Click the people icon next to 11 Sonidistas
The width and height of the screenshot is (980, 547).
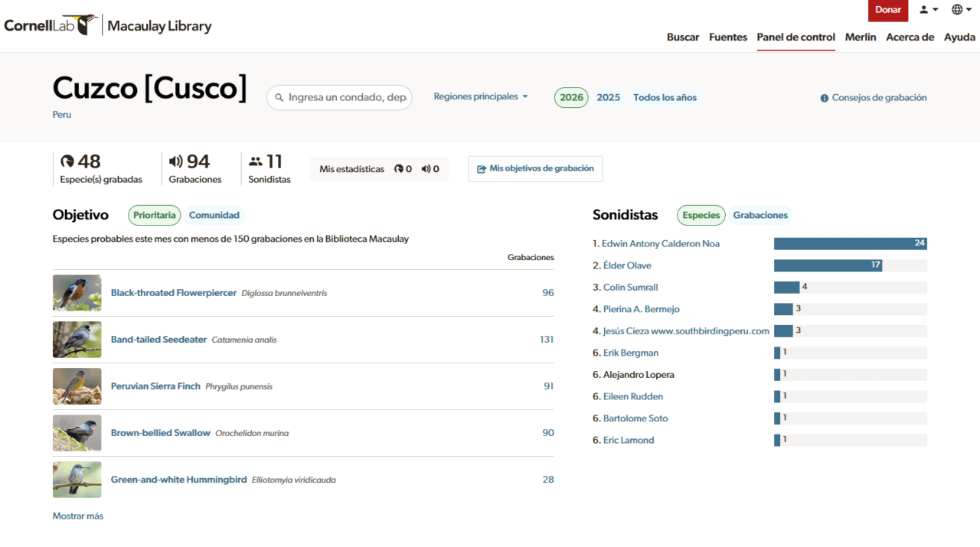tap(256, 161)
